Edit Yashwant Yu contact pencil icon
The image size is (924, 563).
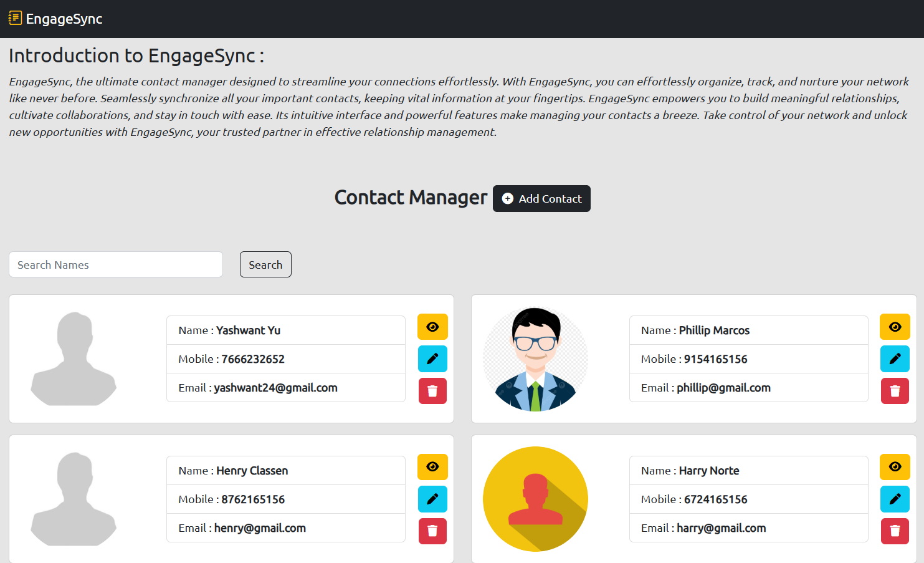click(432, 358)
